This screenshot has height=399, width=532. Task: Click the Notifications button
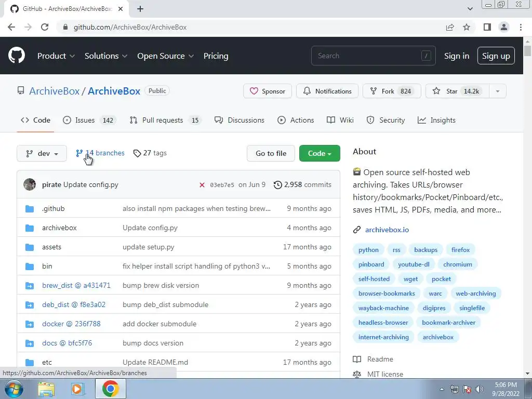pos(327,91)
